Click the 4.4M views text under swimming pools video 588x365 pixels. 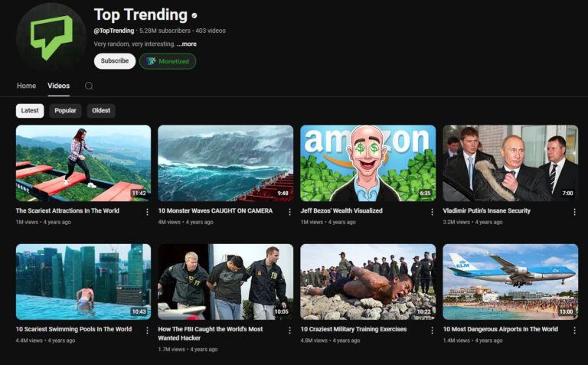click(x=29, y=341)
